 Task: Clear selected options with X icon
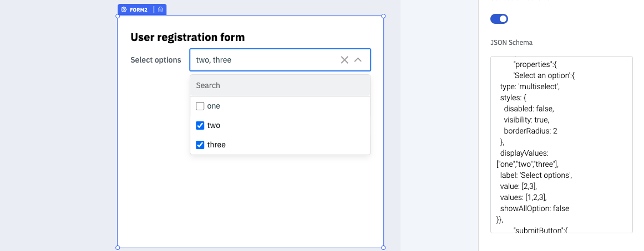344,60
